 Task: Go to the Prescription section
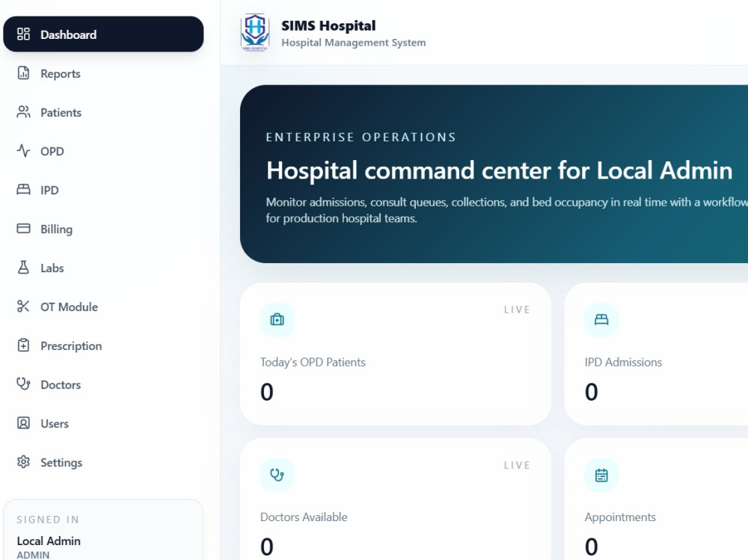pos(103,345)
